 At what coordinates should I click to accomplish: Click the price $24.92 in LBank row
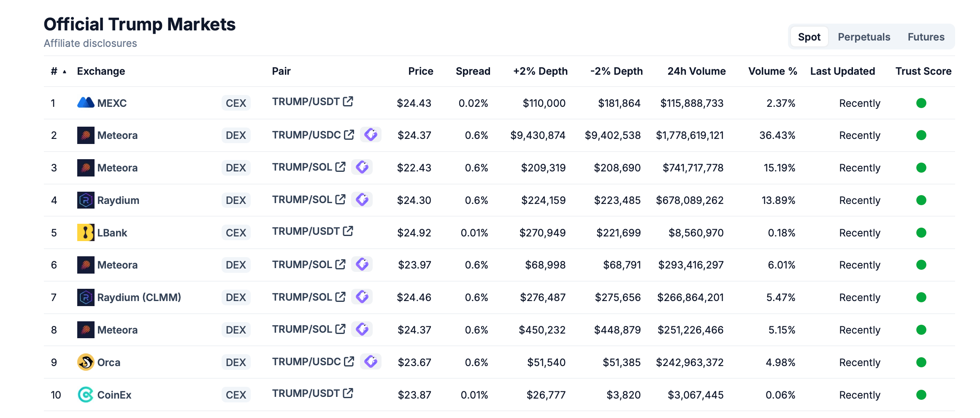[x=414, y=233]
